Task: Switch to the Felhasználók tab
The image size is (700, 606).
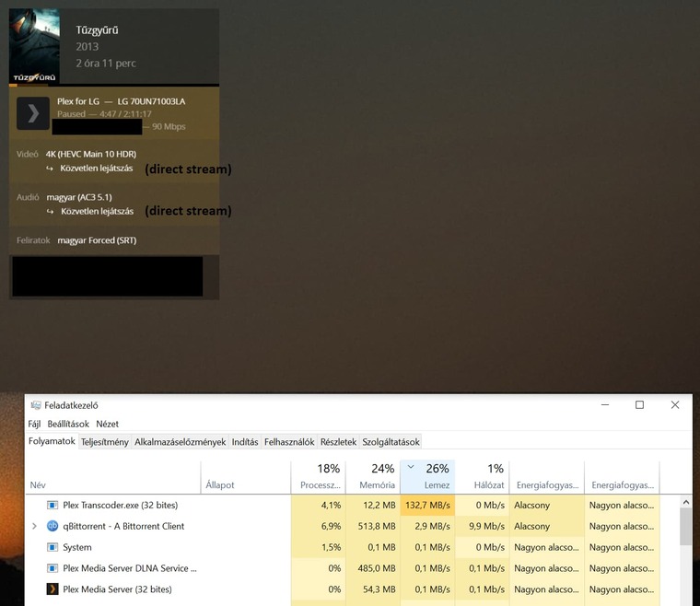Action: (x=289, y=442)
